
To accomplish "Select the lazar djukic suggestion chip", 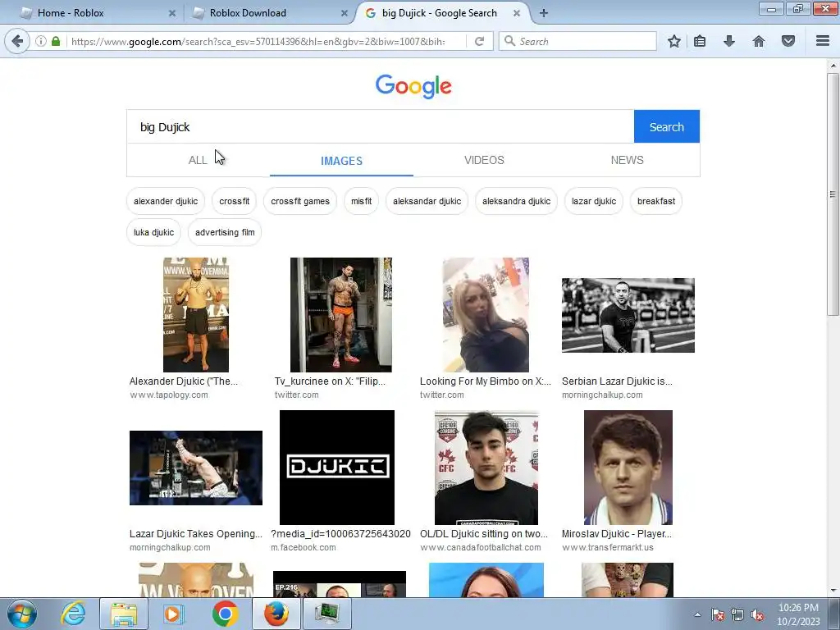I will tap(594, 202).
